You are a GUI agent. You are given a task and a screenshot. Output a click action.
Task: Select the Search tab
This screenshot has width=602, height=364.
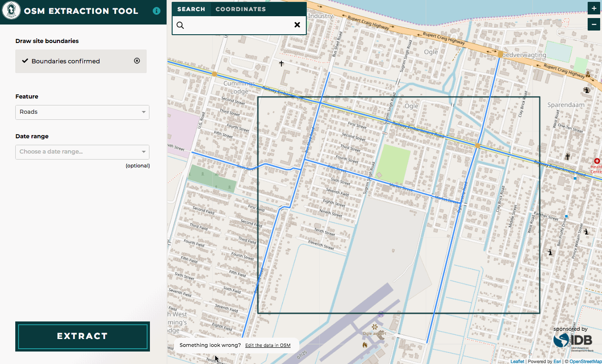click(191, 9)
